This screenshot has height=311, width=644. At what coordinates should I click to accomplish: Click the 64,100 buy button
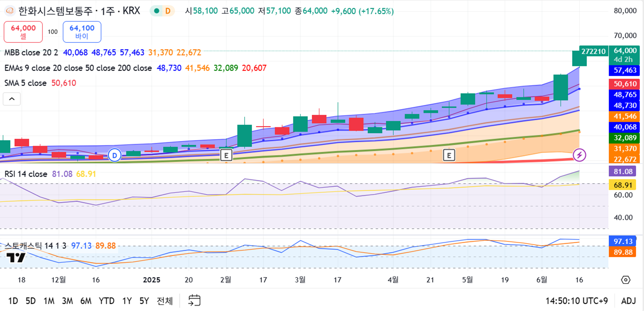click(82, 32)
